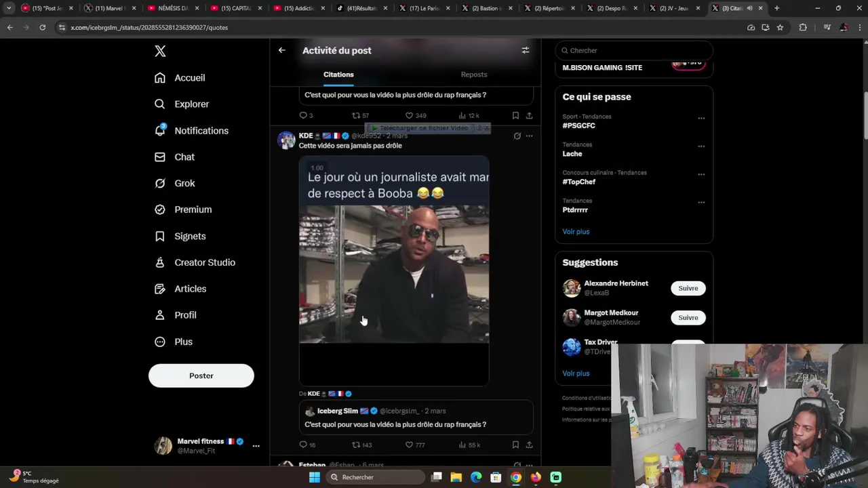Open File Explorer from taskbar

point(456,477)
